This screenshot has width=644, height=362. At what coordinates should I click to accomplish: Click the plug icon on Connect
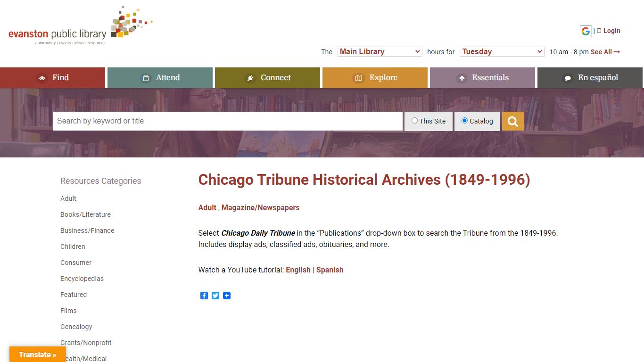tap(251, 78)
